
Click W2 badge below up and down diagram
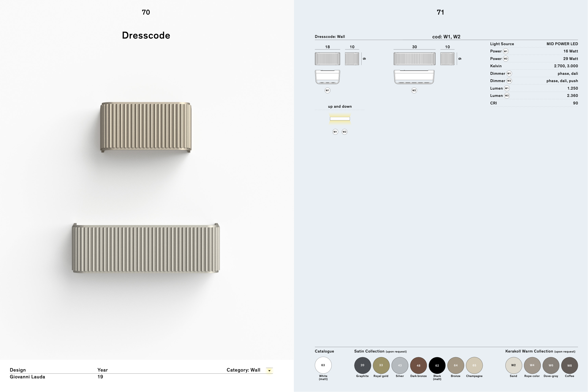344,132
